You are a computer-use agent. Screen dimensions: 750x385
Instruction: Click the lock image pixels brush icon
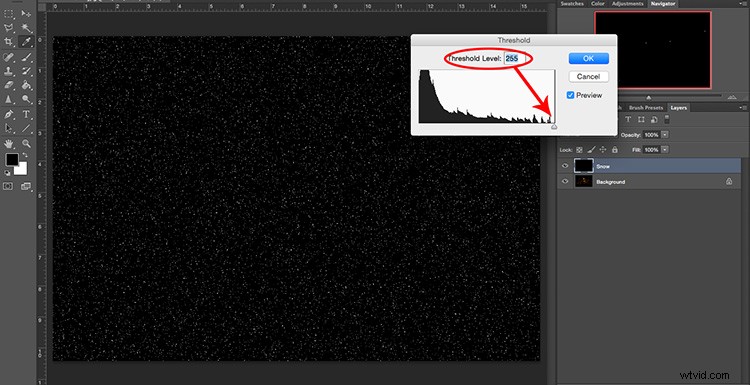click(x=591, y=150)
